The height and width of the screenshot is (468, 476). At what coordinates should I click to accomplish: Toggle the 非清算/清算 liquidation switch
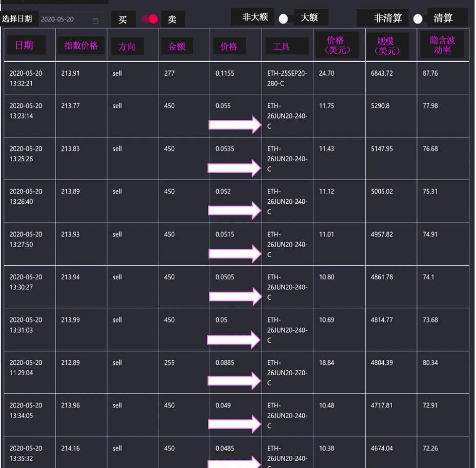pos(418,19)
